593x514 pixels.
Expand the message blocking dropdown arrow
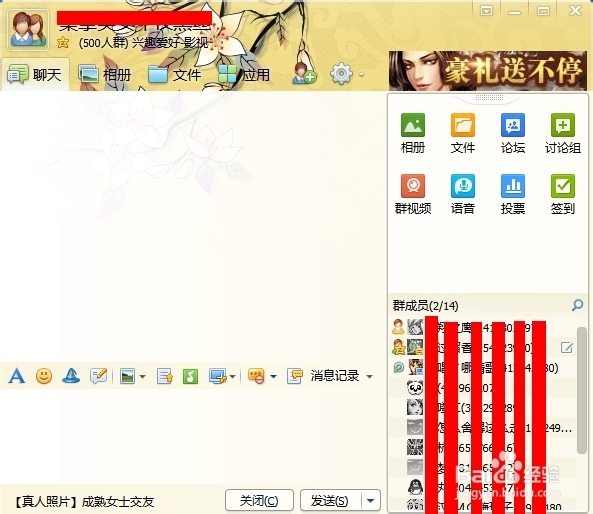273,377
